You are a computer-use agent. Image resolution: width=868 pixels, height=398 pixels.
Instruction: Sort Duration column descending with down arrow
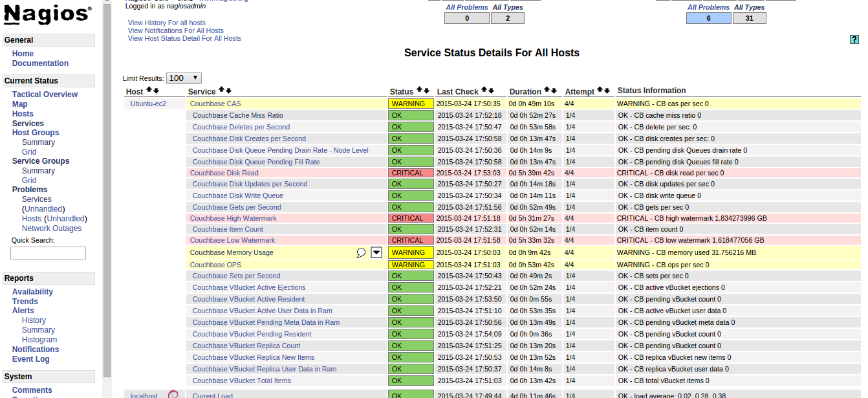pyautogui.click(x=554, y=91)
